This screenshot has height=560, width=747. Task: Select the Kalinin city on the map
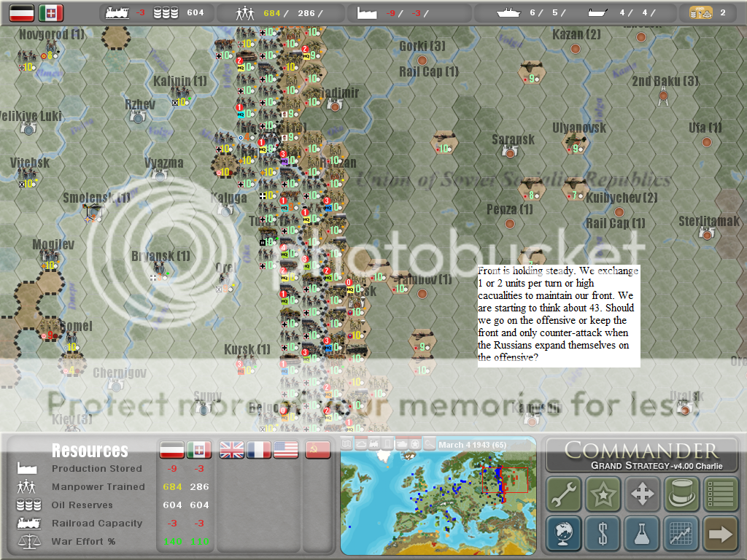[179, 93]
